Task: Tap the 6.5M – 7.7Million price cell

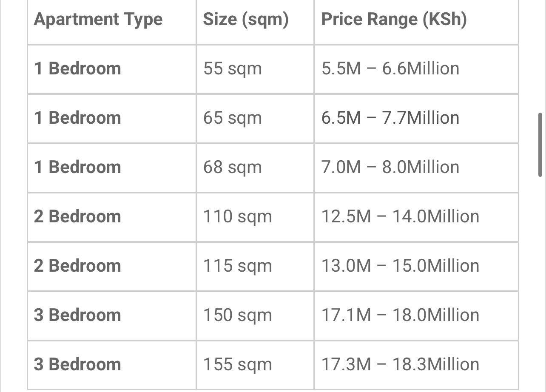Action: pyautogui.click(x=390, y=118)
